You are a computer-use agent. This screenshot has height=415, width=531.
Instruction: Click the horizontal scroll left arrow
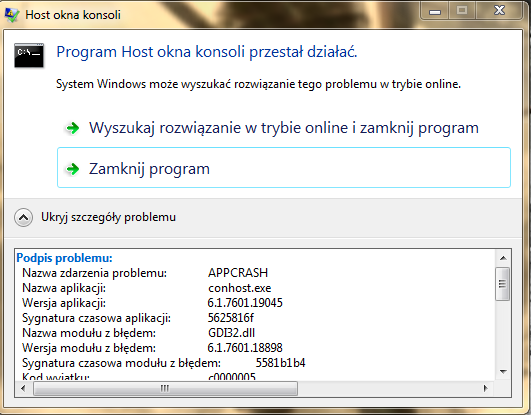[x=23, y=388]
